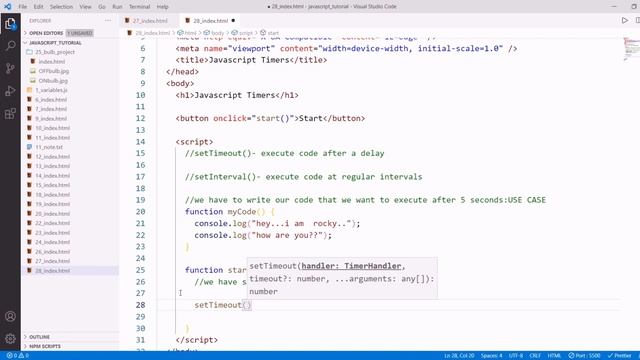
Task: Open the Search view in activity bar
Action: [10, 46]
